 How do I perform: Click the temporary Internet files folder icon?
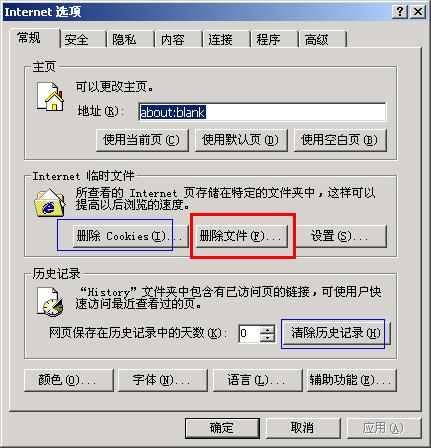coord(49,203)
